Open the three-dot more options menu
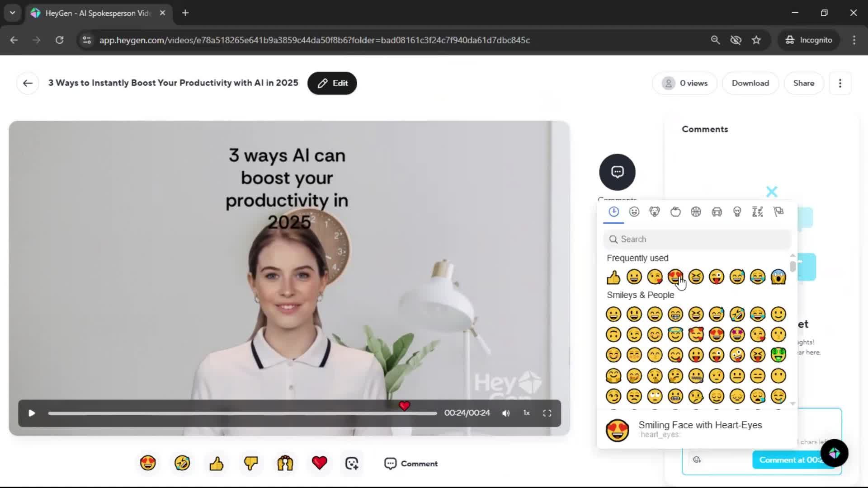The width and height of the screenshot is (868, 488). coord(840,83)
